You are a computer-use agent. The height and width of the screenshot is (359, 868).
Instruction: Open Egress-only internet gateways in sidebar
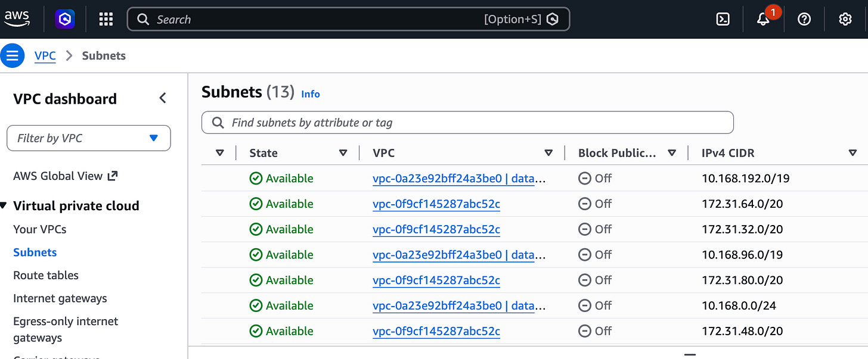[x=66, y=329]
